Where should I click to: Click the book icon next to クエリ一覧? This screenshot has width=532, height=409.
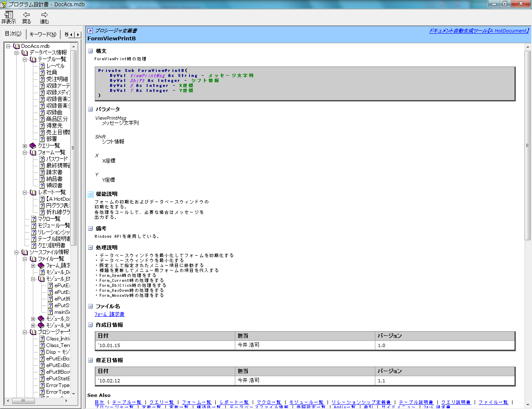[x=33, y=145]
